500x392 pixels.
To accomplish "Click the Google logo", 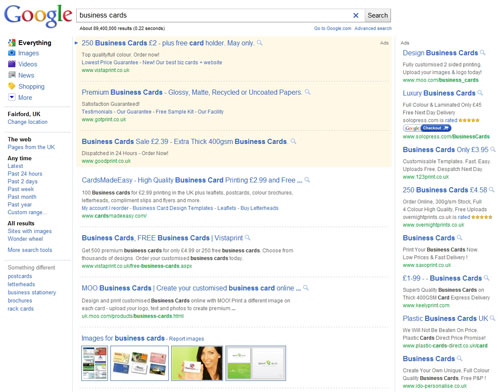I will tap(38, 16).
